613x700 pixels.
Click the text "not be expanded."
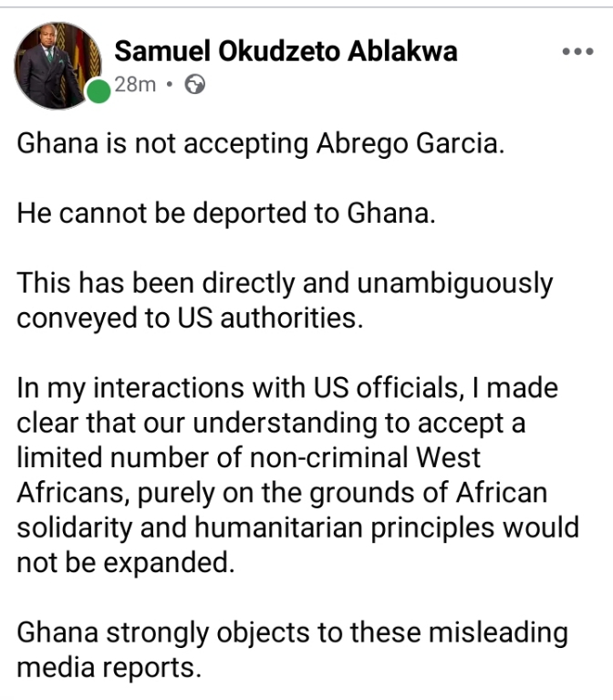(x=126, y=561)
